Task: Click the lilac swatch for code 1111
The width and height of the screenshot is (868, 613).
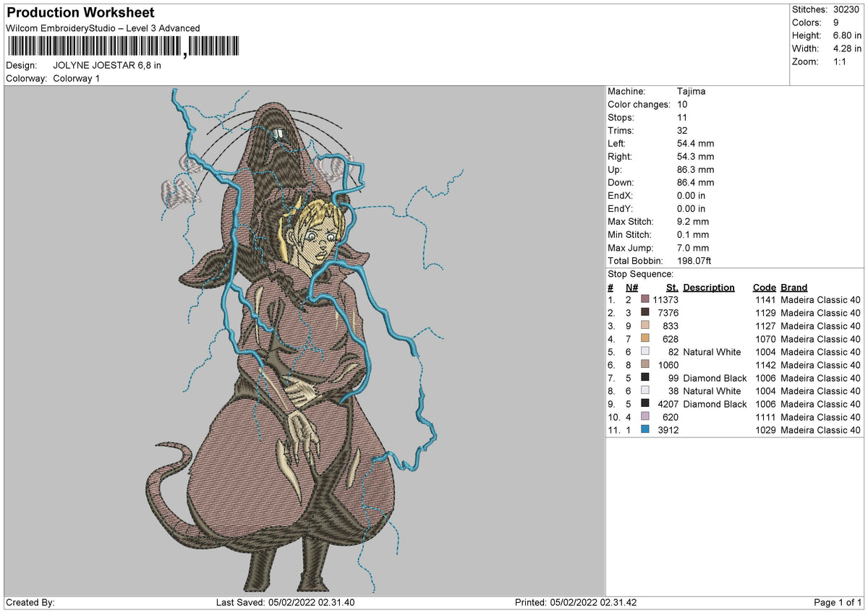Action: pyautogui.click(x=645, y=416)
